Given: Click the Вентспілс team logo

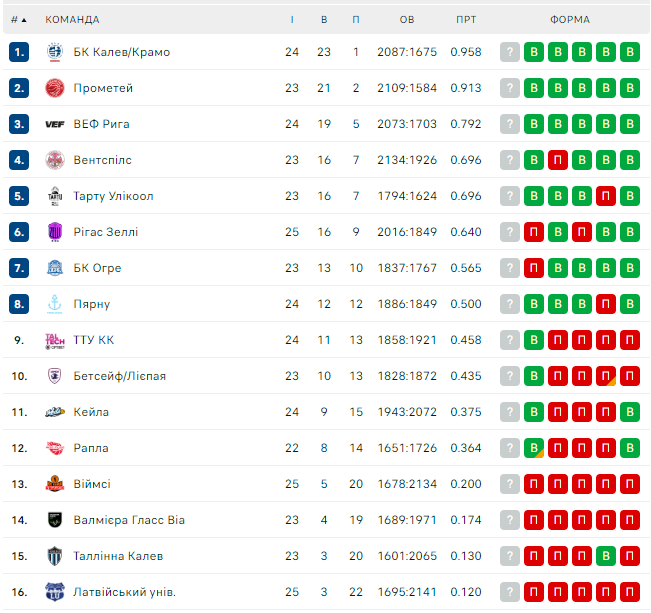Looking at the screenshot, I should pos(55,160).
